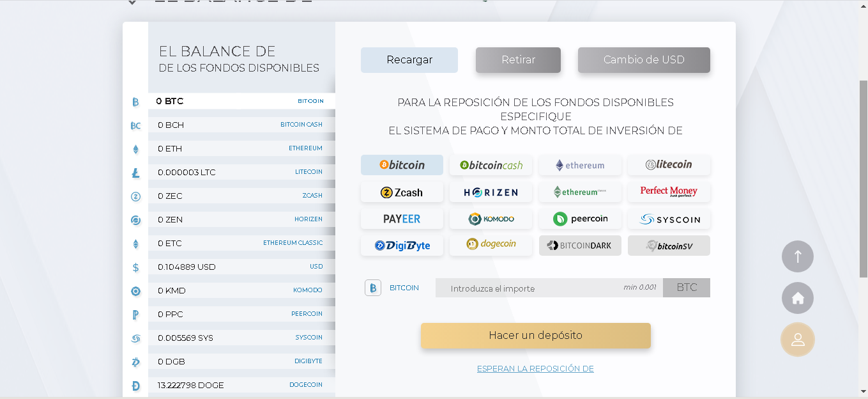Click the Horizen icon beside 0 ZEN
The image size is (868, 399).
coord(135,220)
